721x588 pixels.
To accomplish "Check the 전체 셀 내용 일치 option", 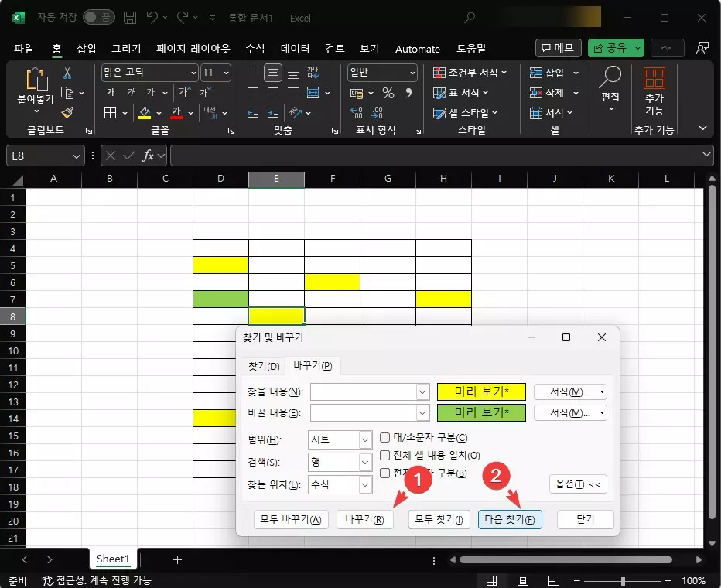I will pyautogui.click(x=384, y=456).
